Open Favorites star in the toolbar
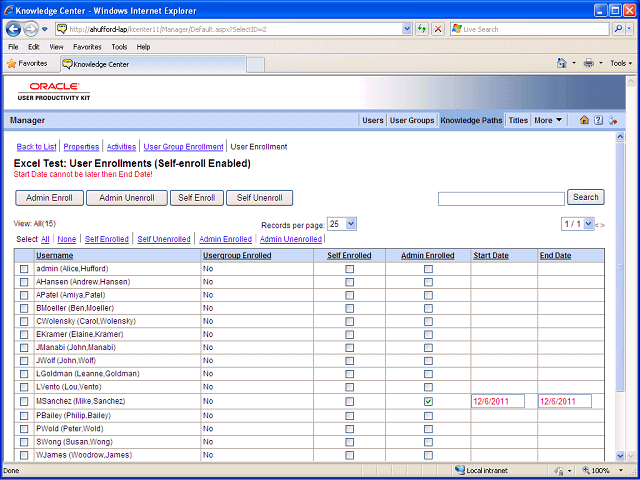The height and width of the screenshot is (480, 640). click(x=28, y=64)
